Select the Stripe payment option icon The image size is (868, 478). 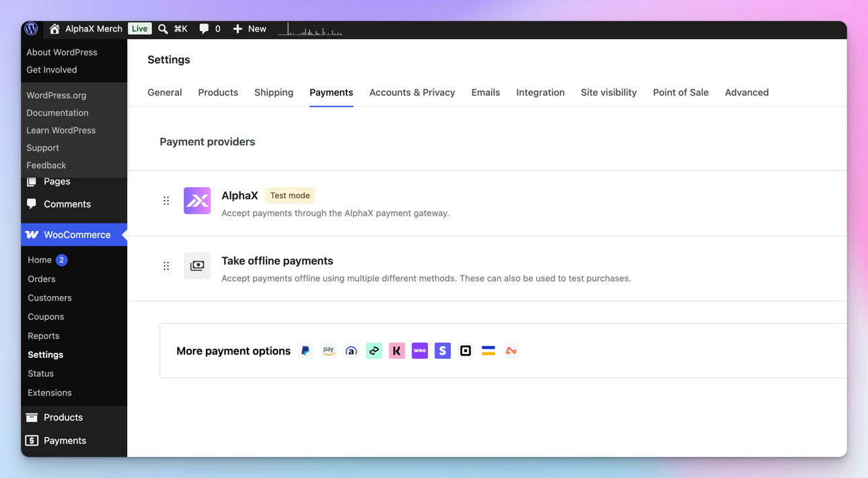tap(443, 351)
